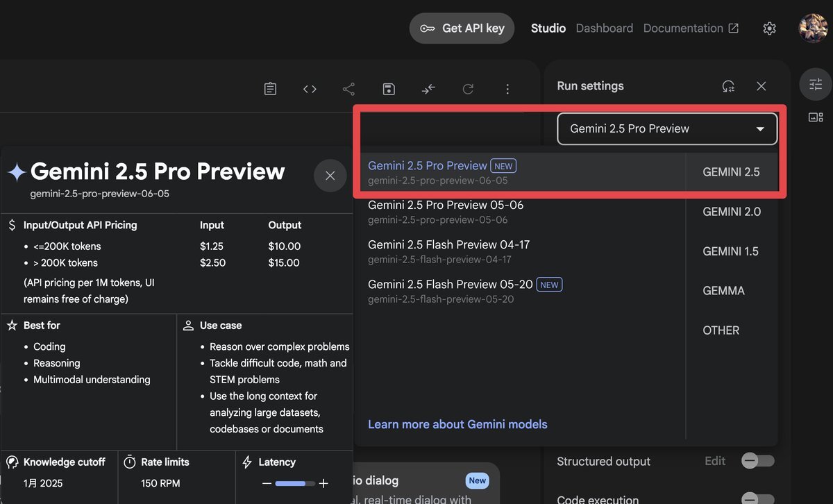The height and width of the screenshot is (504, 833).
Task: Click the Latency indicator bar
Action: coord(295,483)
